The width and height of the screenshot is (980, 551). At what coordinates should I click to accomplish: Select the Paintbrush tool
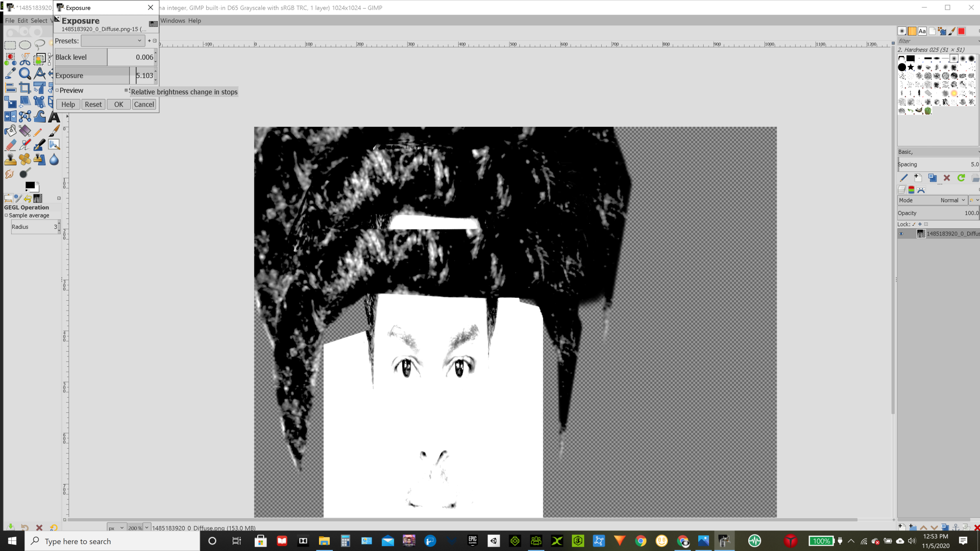click(x=54, y=131)
